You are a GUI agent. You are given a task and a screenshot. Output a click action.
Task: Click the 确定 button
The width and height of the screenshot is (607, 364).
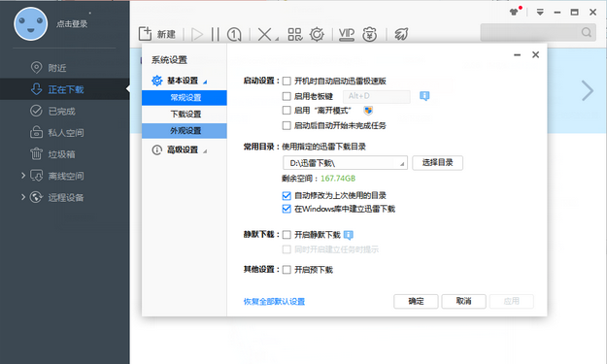(x=416, y=301)
